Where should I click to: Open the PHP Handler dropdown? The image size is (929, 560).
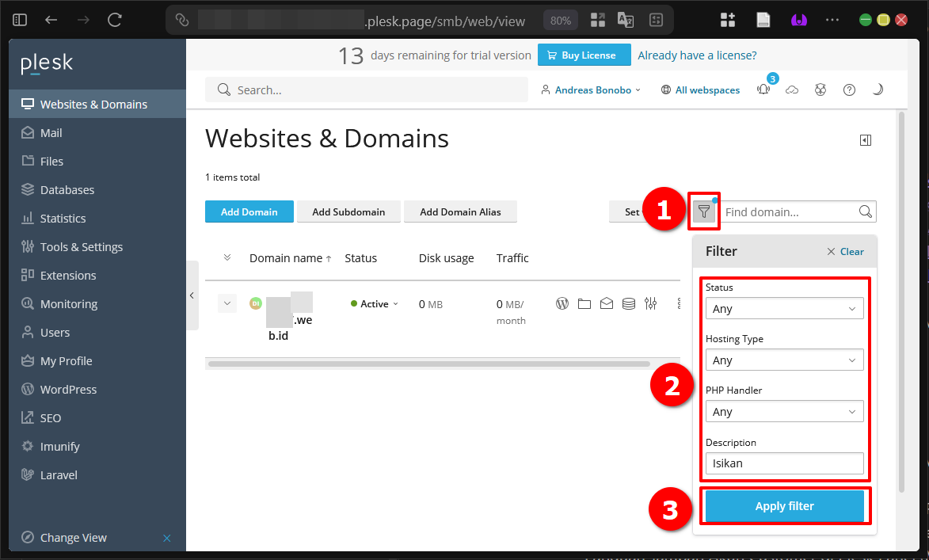(784, 412)
